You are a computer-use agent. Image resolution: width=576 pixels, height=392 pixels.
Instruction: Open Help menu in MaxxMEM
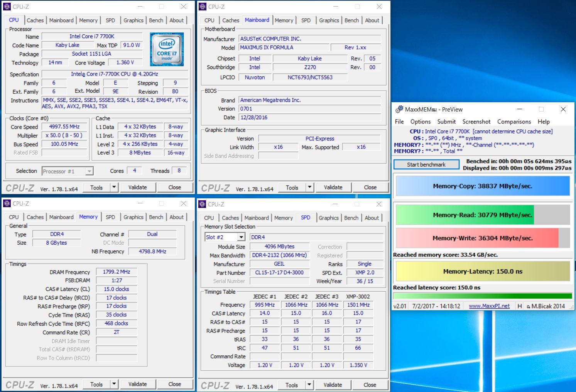point(544,122)
